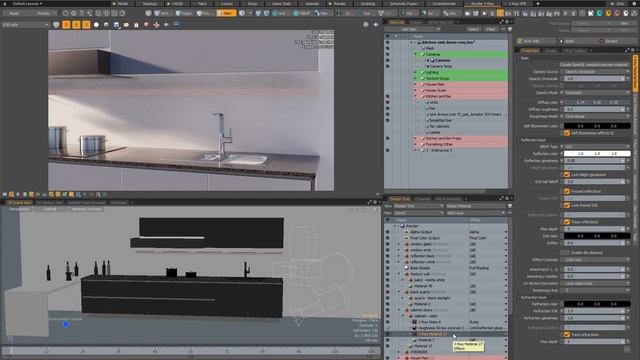This screenshot has width=640, height=360.
Task: Open the Add Layer dropdown in Shader Tree
Action: (476, 213)
